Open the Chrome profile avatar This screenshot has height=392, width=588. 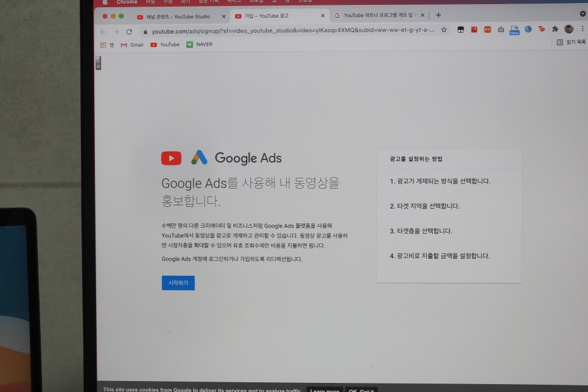[569, 29]
